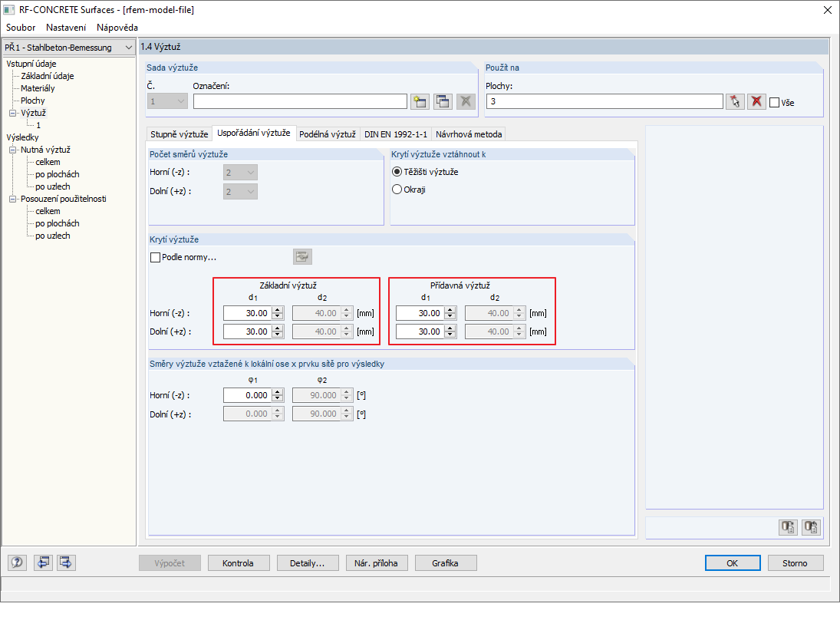
Task: Select Základní údaje in the tree
Action: [47, 76]
